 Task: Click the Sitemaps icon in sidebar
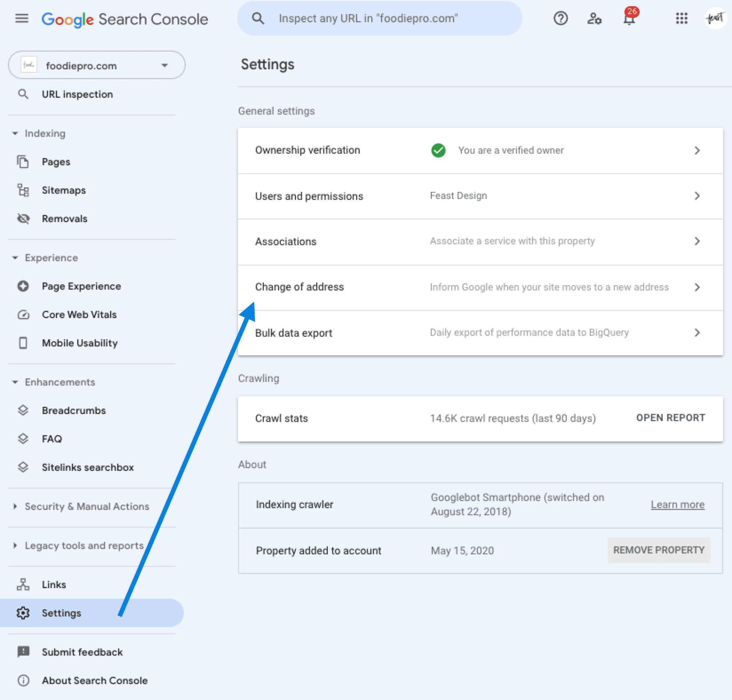coord(23,190)
